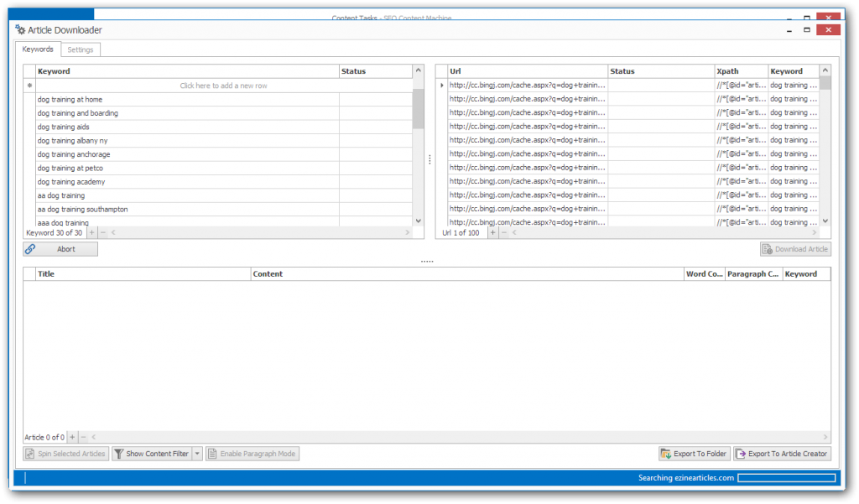Add a URL with navigator plus button
The image size is (859, 504).
coord(492,232)
